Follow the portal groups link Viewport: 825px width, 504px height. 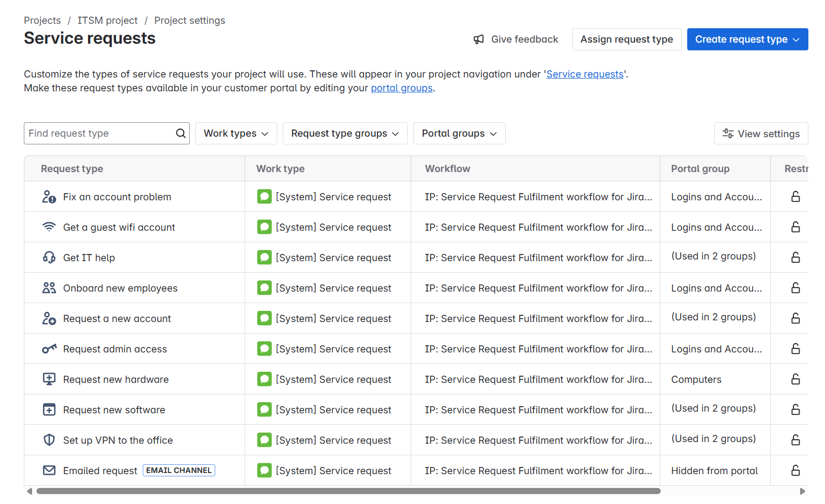401,88
